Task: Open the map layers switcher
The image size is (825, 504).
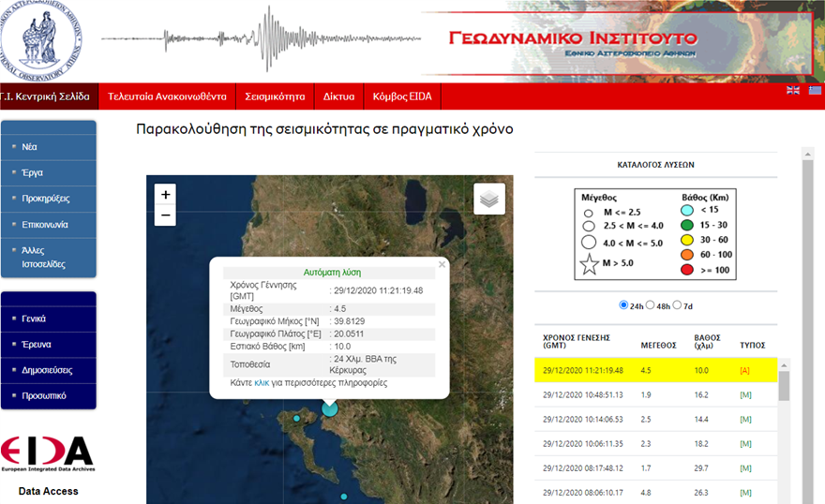Action: pyautogui.click(x=489, y=199)
